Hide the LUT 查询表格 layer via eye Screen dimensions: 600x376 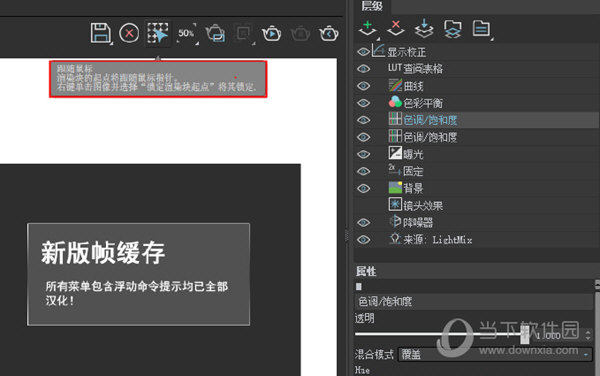pyautogui.click(x=363, y=69)
